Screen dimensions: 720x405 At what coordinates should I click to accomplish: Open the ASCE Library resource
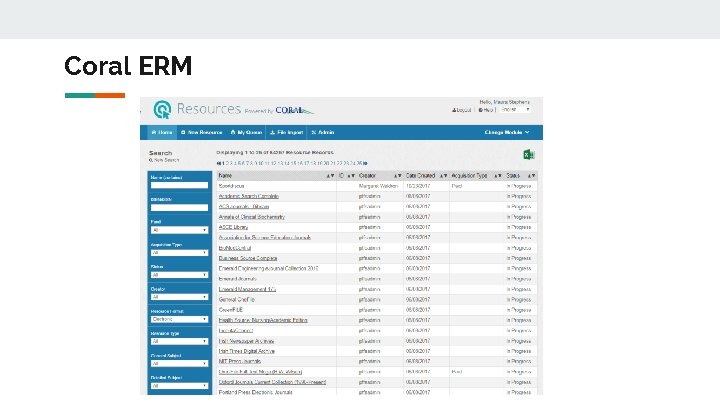233,227
